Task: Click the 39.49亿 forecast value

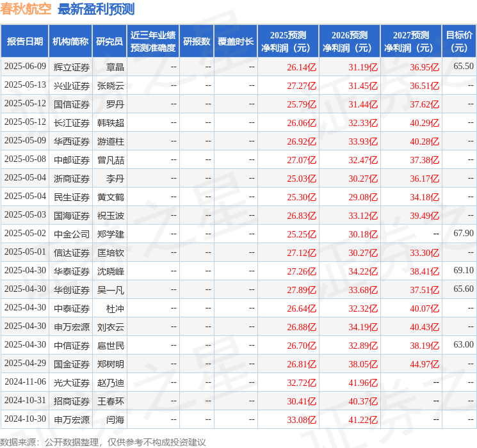Action: click(424, 216)
